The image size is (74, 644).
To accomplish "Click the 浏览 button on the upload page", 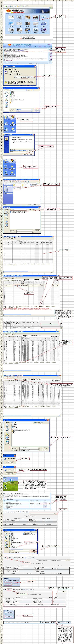I will (x=55, y=514).
